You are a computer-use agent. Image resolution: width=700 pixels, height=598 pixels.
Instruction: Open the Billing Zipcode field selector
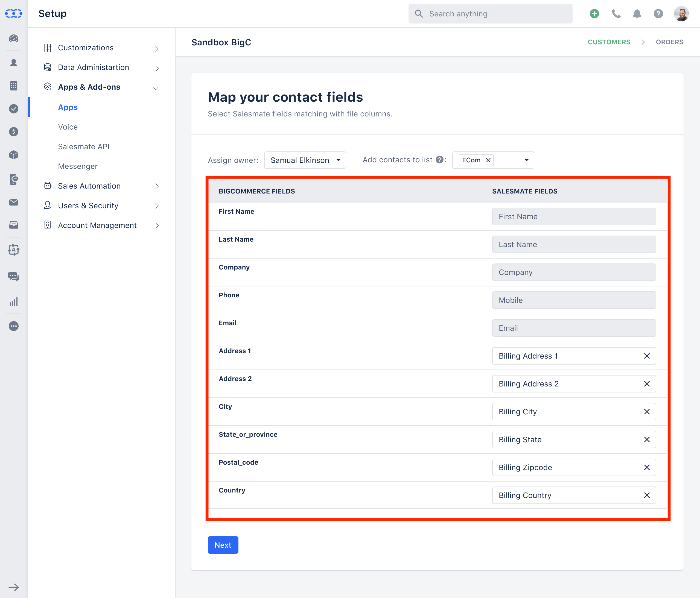pos(574,467)
